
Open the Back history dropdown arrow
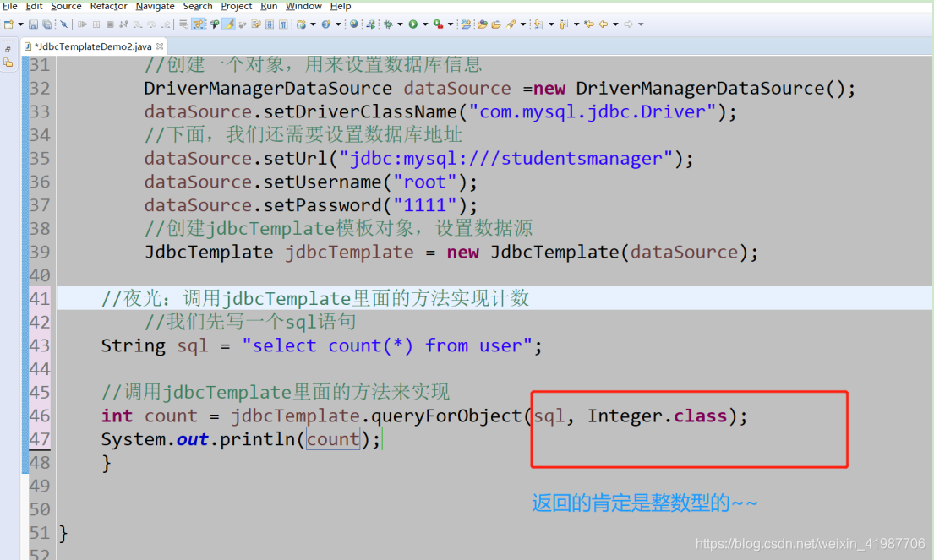point(616,24)
